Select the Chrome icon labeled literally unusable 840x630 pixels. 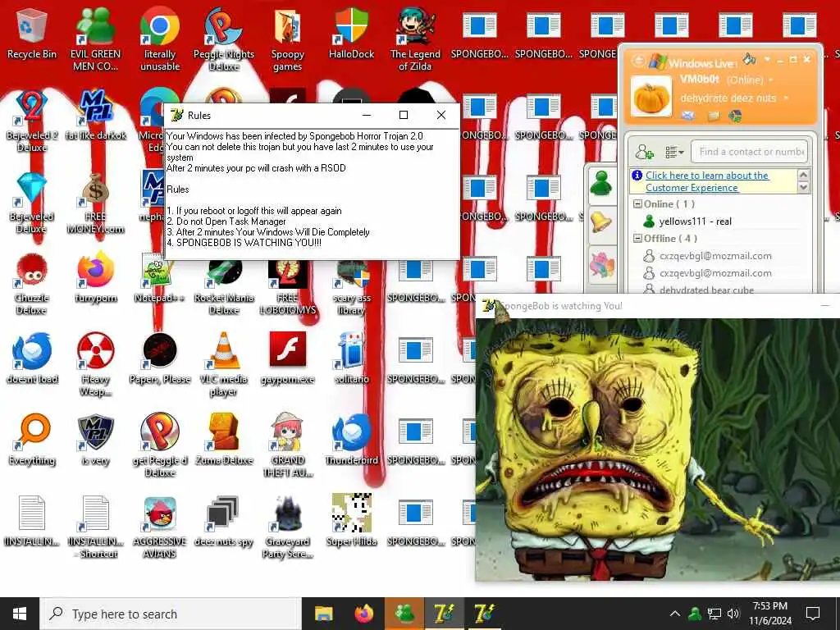(160, 39)
